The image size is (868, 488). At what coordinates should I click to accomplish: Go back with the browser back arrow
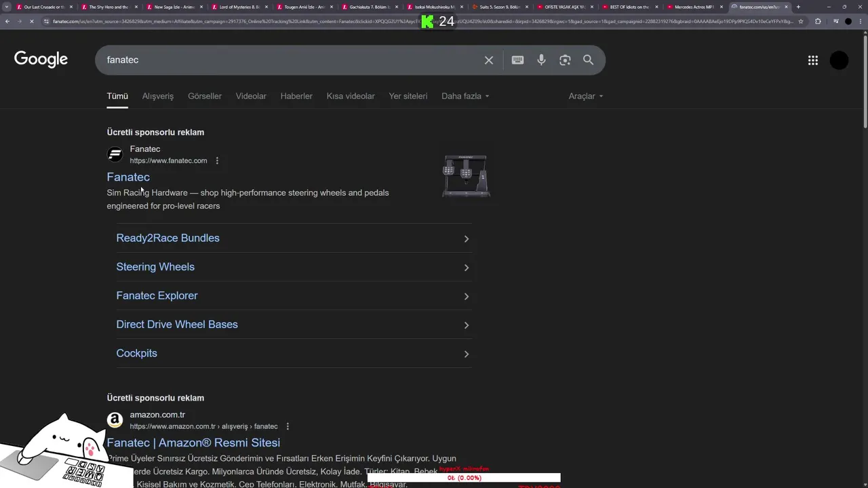coord(7,21)
